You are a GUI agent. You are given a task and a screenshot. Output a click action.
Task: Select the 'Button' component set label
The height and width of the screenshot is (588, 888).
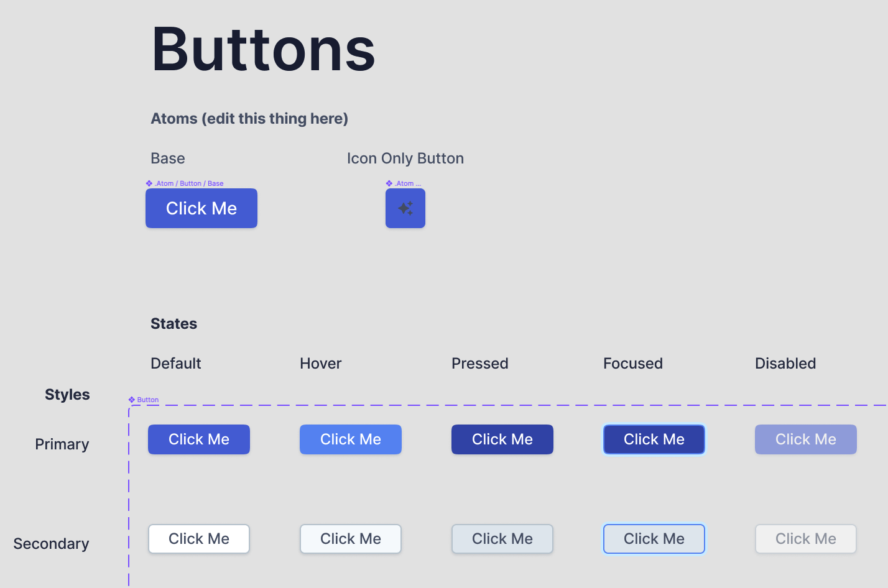pos(147,400)
